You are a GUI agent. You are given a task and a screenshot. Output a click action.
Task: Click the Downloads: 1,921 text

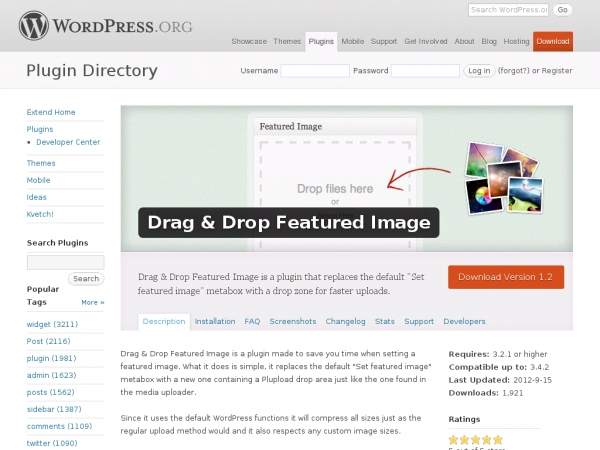[x=486, y=393]
